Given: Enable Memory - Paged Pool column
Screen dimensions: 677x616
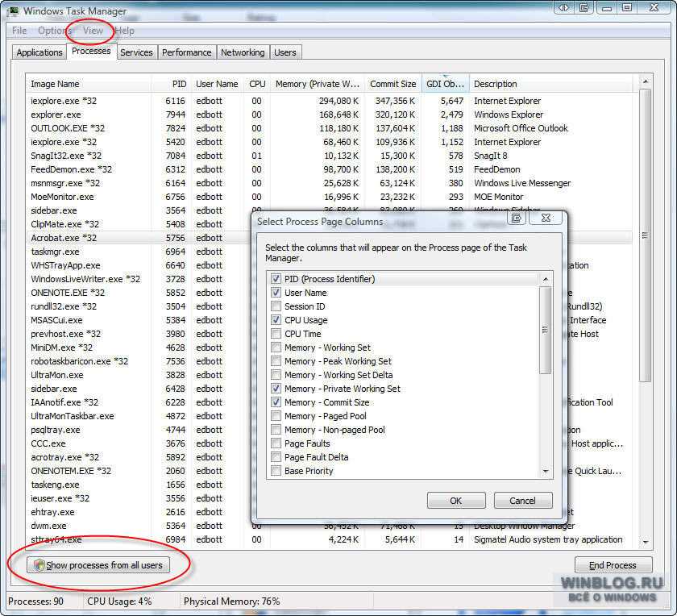Looking at the screenshot, I should click(276, 416).
